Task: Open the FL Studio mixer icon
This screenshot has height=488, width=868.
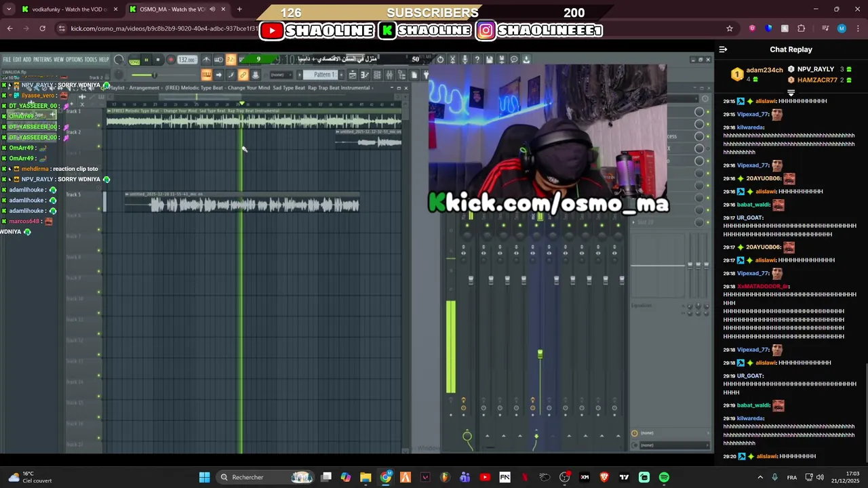Action: (389, 75)
